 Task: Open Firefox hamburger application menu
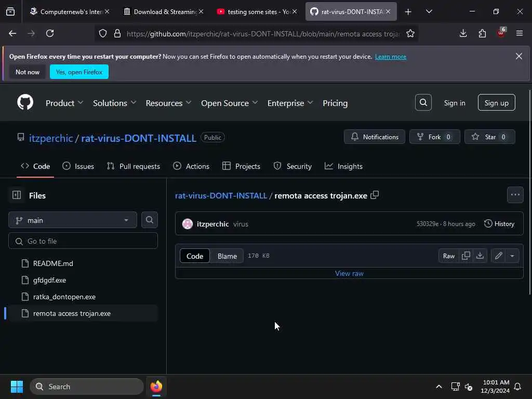pyautogui.click(x=520, y=33)
